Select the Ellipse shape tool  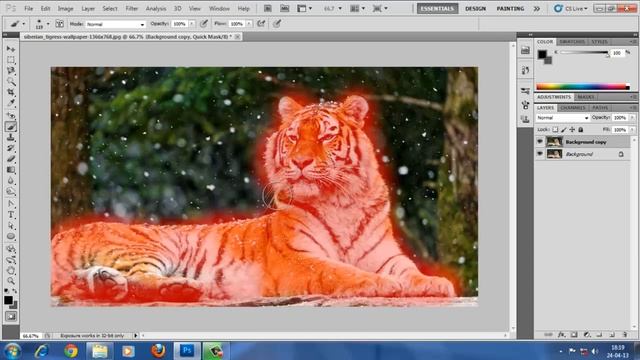click(11, 236)
